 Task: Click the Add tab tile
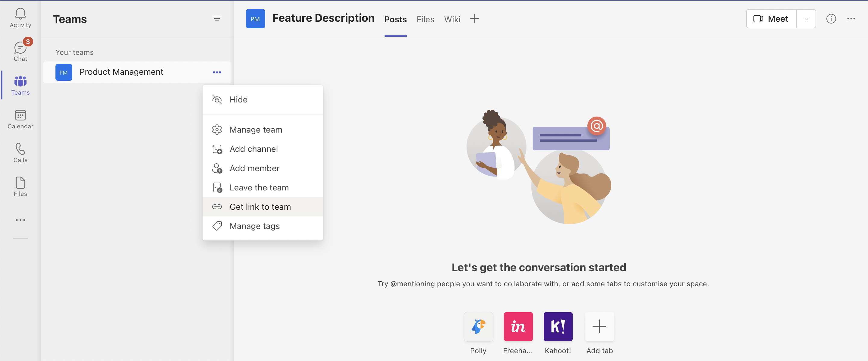pos(599,326)
